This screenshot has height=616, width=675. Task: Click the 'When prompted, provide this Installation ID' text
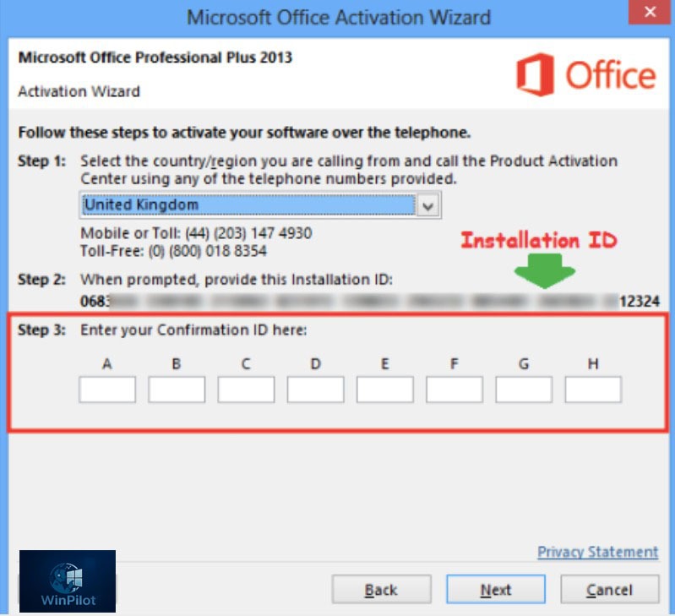pyautogui.click(x=237, y=280)
